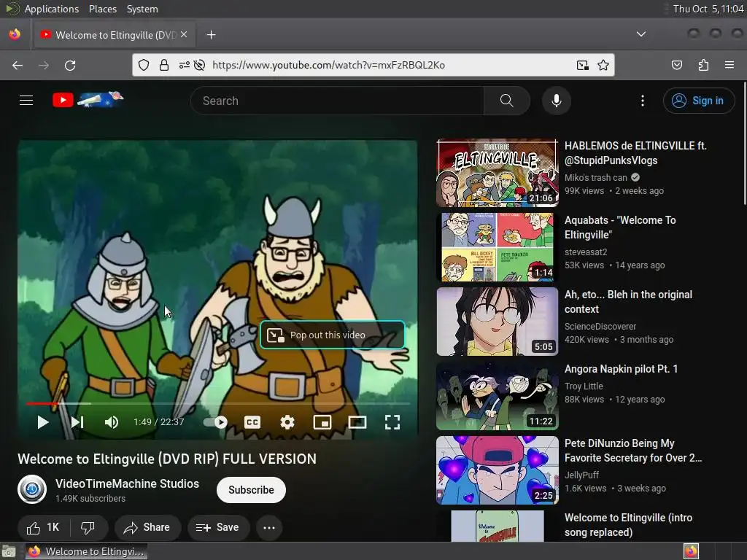Open the Applications menu
This screenshot has width=747, height=560.
52,9
